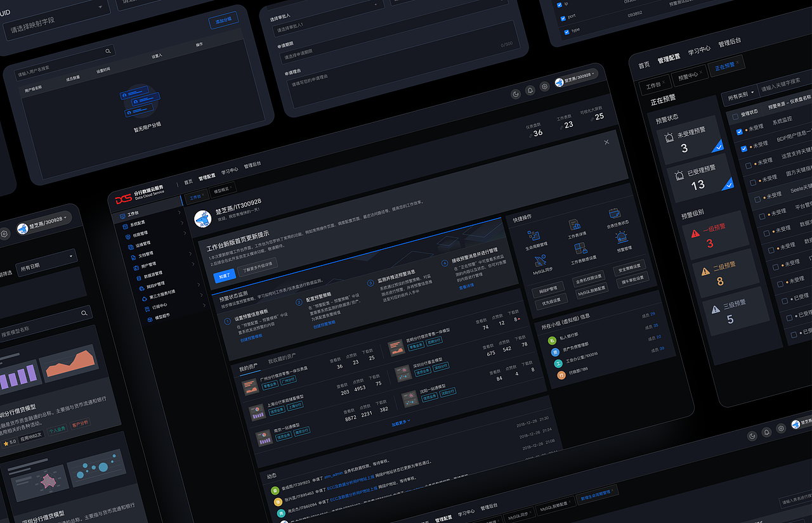Switch to 我收藏的资产 tab
The height and width of the screenshot is (523, 812).
click(281, 359)
